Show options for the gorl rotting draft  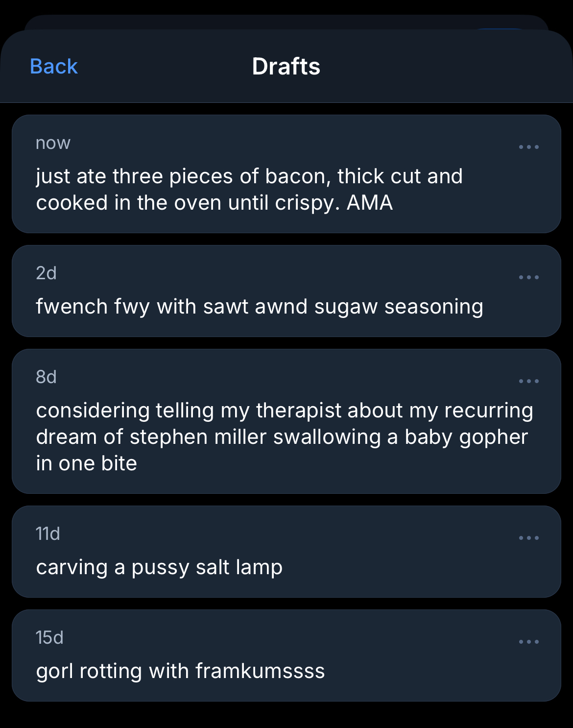pos(528,642)
